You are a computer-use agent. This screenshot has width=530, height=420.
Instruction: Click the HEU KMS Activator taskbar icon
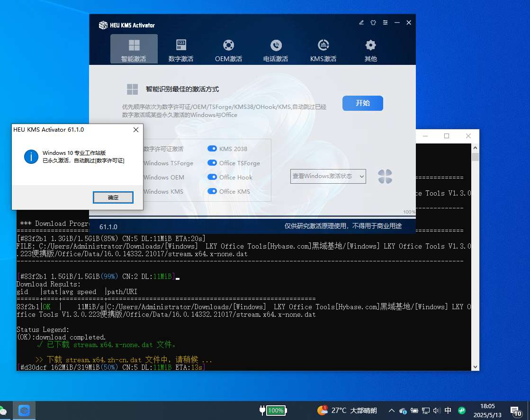point(24,411)
